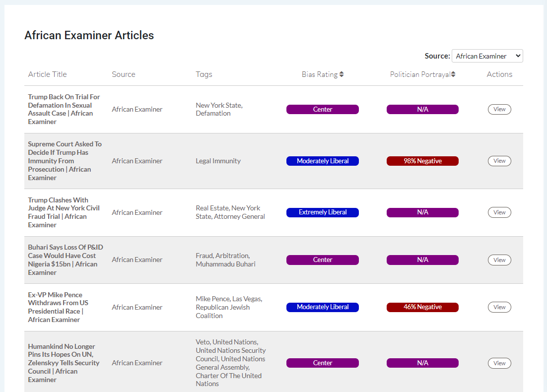Select the Tags column header
The width and height of the screenshot is (547, 392).
click(204, 74)
